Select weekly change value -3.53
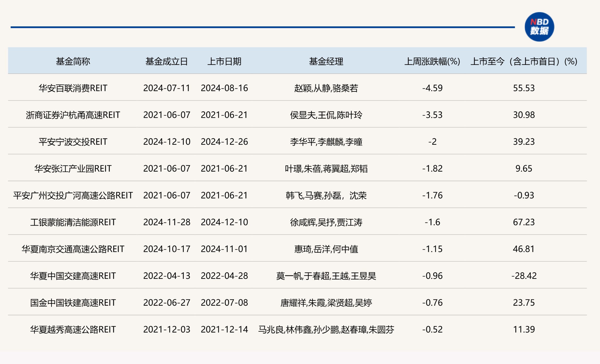This screenshot has height=364, width=600. tap(432, 115)
